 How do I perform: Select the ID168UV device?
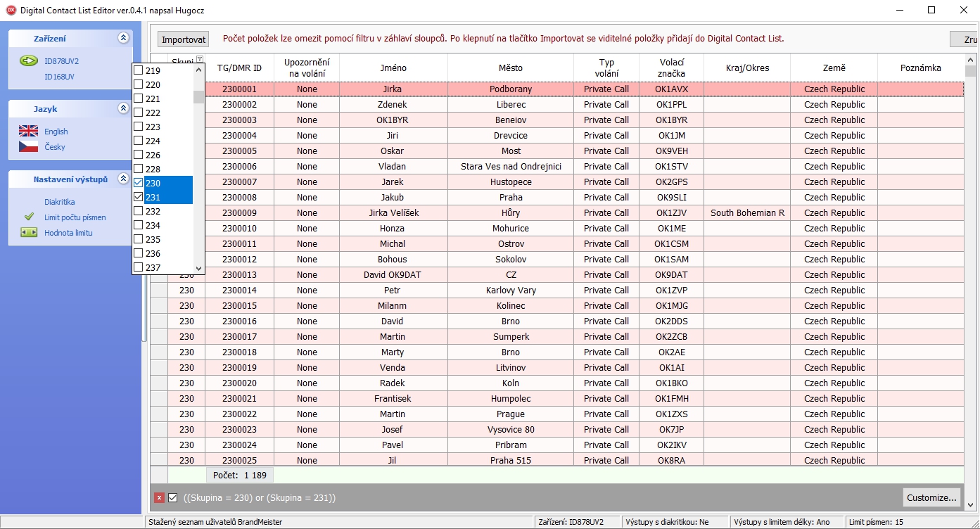[59, 77]
